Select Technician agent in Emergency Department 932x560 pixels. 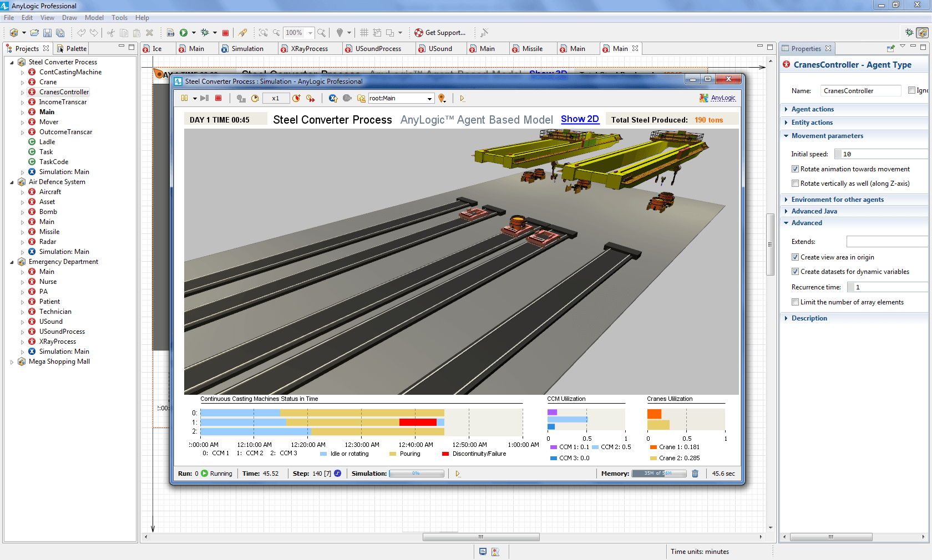tap(55, 312)
